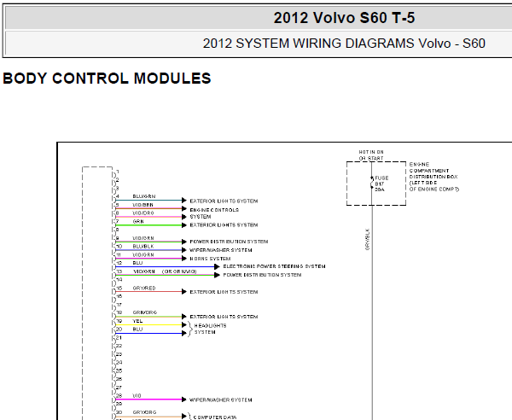This screenshot has width=512, height=420.
Task: Click the vertical 'GRY/BLK' wire label
Action: coord(367,239)
